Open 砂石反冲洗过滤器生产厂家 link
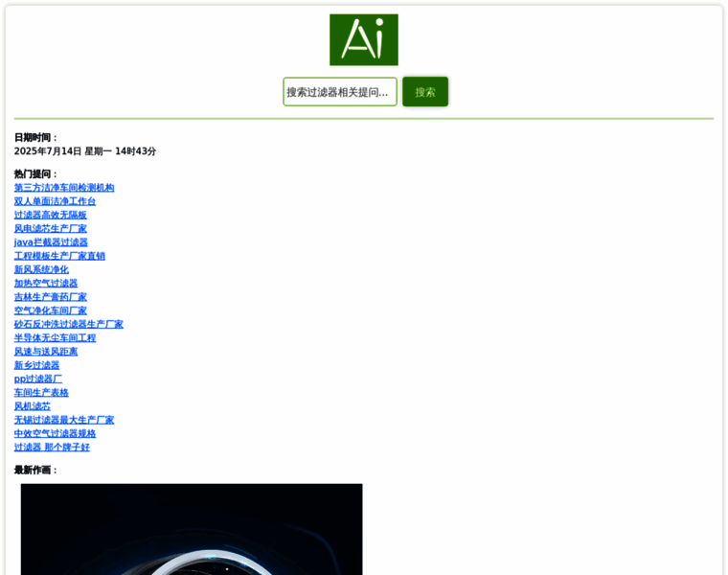This screenshot has height=575, width=728. (69, 324)
